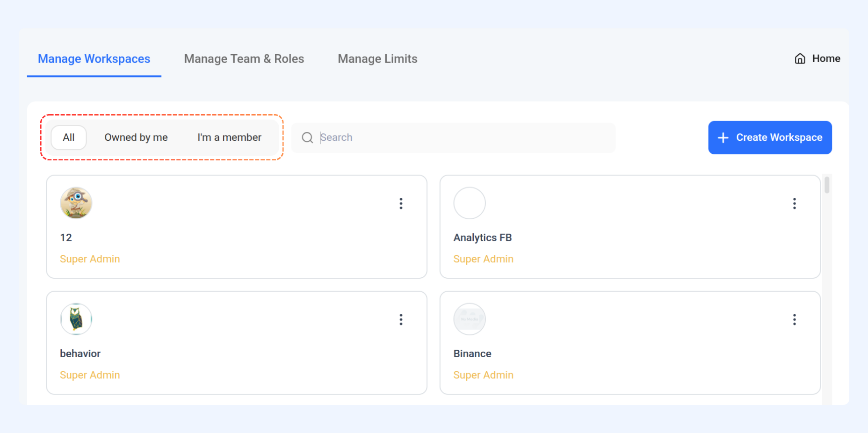Image resolution: width=868 pixels, height=433 pixels.
Task: Click the search magnifier icon
Action: click(x=307, y=137)
